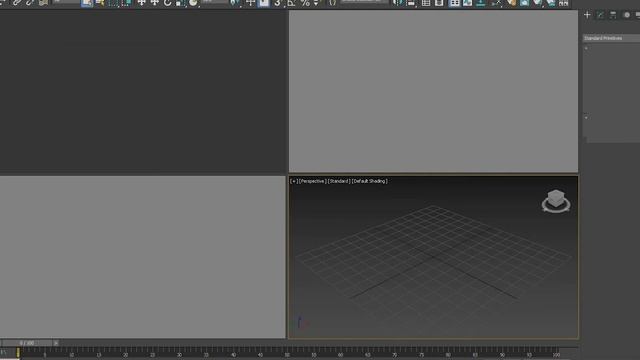Viewport: 640px width, 360px height.
Task: Open the Mini Curve Editor toggle
Action: click(x=4, y=352)
